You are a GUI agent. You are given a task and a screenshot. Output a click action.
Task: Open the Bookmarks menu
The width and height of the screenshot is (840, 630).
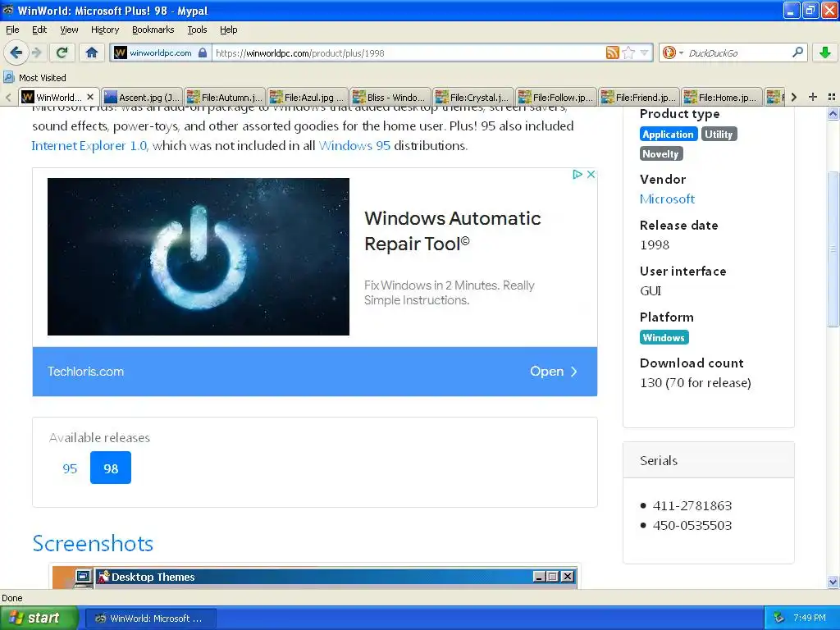[x=153, y=30]
